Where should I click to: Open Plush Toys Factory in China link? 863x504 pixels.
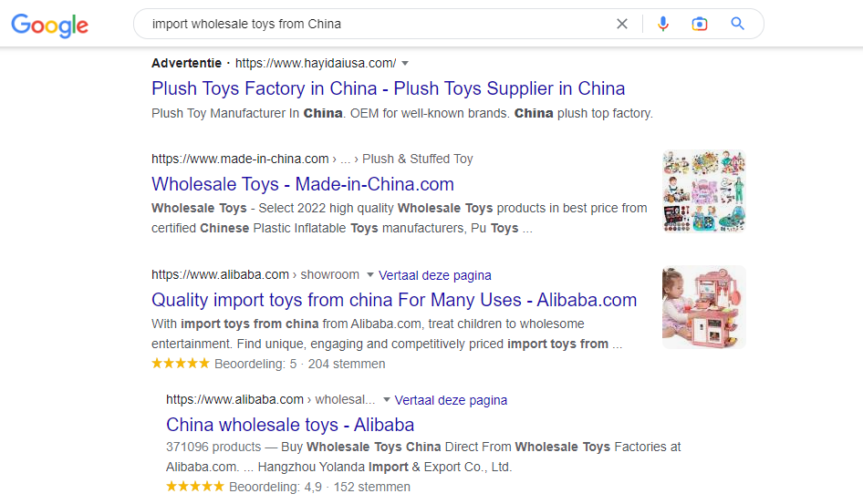388,88
